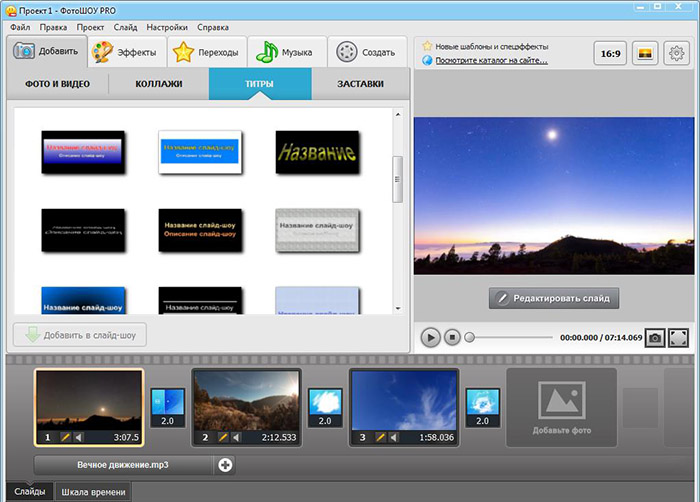700x502 pixels.
Task: Open transition after slide 3
Action: pyautogui.click(x=483, y=407)
